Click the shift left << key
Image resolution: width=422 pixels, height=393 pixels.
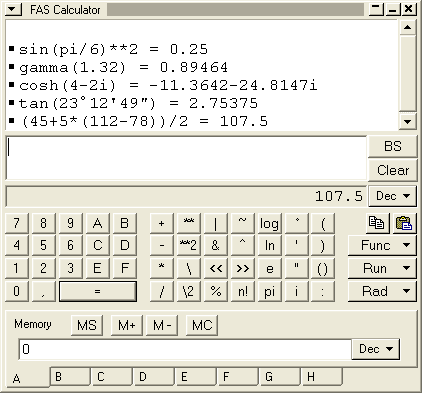click(x=216, y=268)
